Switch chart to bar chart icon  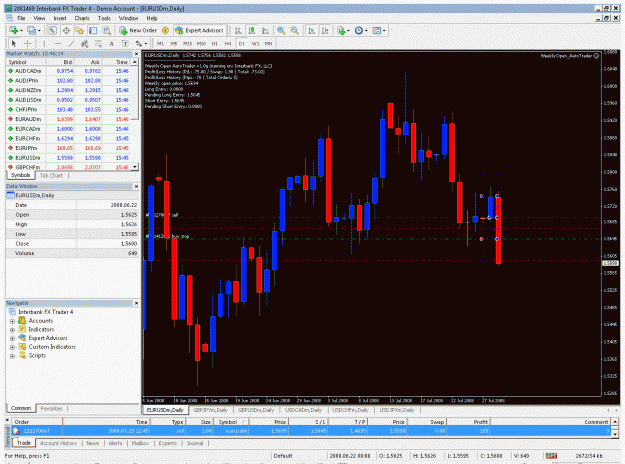point(238,30)
